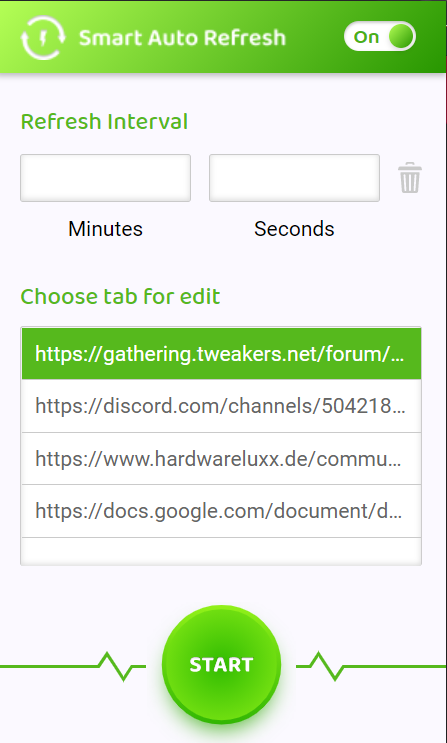Click the trash icon to clear interval

coord(410,178)
